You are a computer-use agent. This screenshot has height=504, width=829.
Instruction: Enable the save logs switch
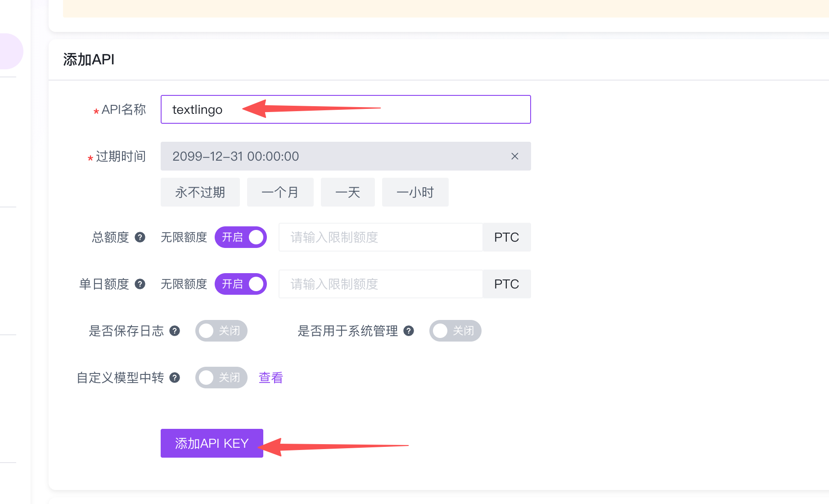click(221, 331)
